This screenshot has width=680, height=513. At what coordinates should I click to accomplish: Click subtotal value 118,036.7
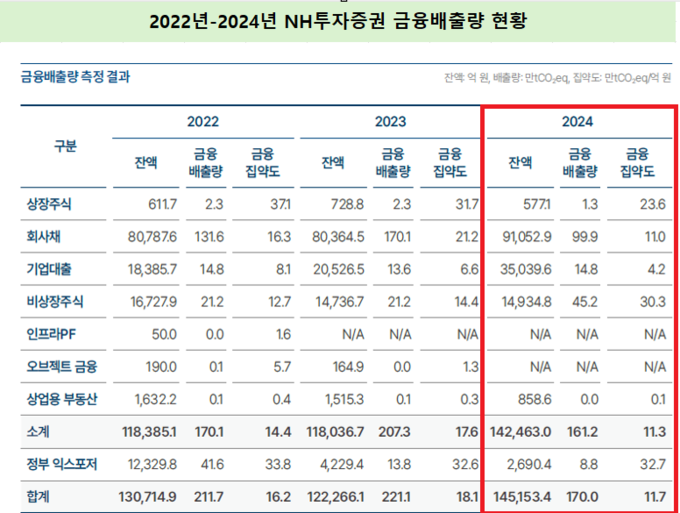pos(335,432)
